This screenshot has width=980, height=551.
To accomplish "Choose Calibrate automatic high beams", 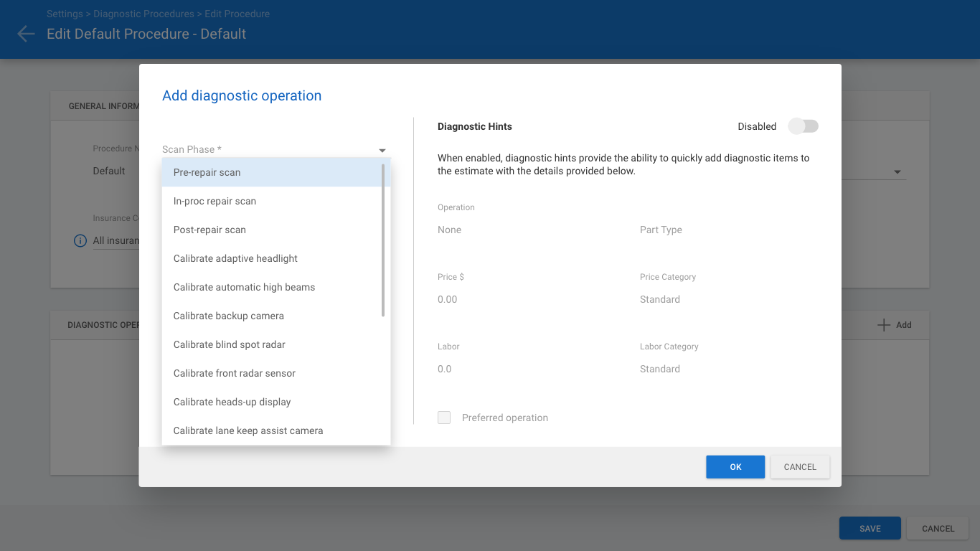I will pos(276,287).
